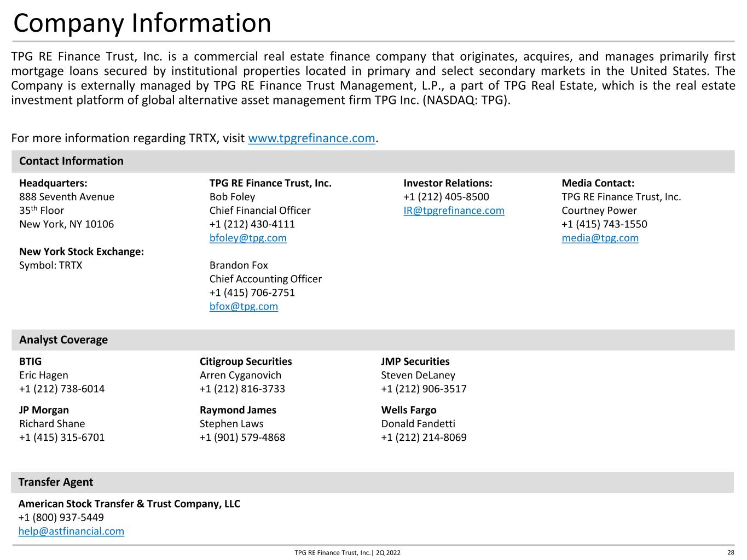Click Bob Foley's phone number
Screen dimensions: 747x560
(x=252, y=224)
